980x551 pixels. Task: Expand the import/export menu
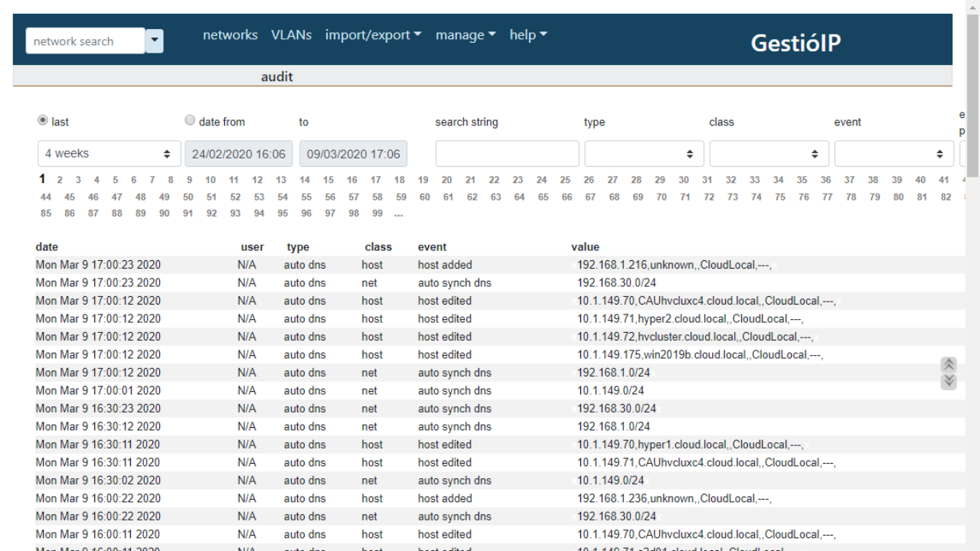coord(373,34)
